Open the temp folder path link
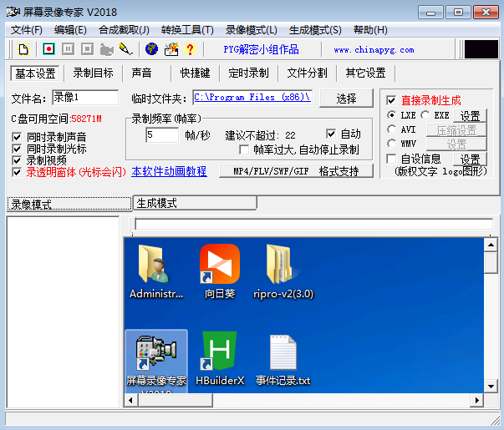This screenshot has height=430, width=504. point(252,98)
